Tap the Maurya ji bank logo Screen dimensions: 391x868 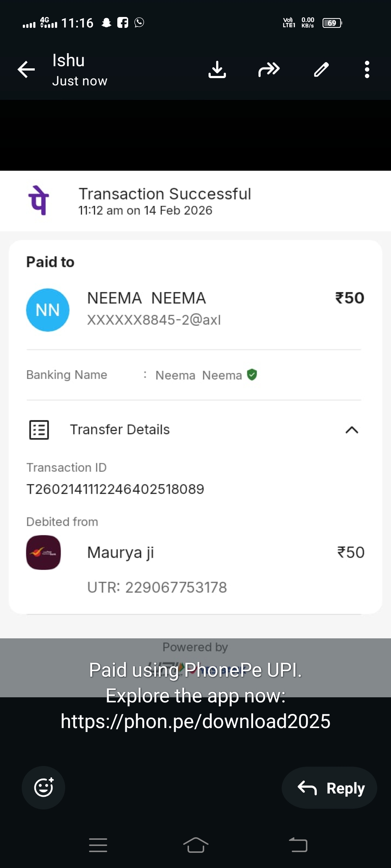click(x=43, y=552)
